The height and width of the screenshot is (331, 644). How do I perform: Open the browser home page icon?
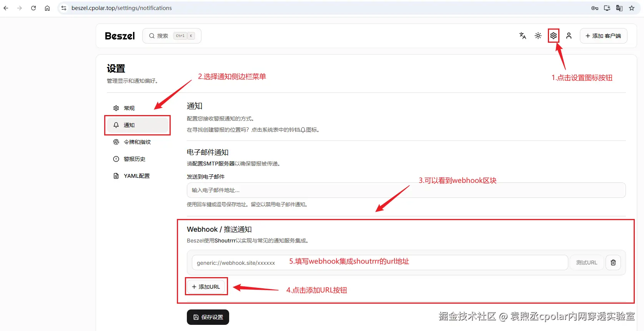coord(47,8)
